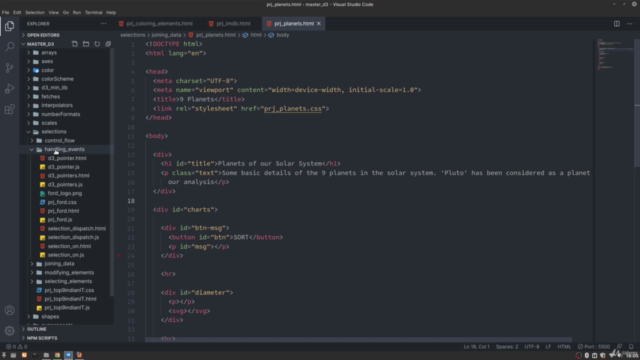Open the Selection menu
640x360 pixels.
point(35,13)
